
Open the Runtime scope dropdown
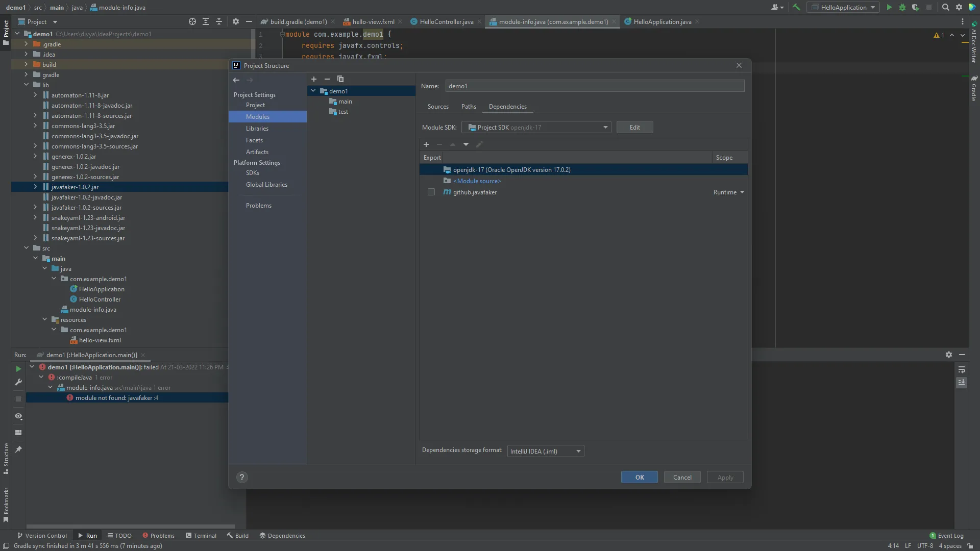(x=729, y=192)
